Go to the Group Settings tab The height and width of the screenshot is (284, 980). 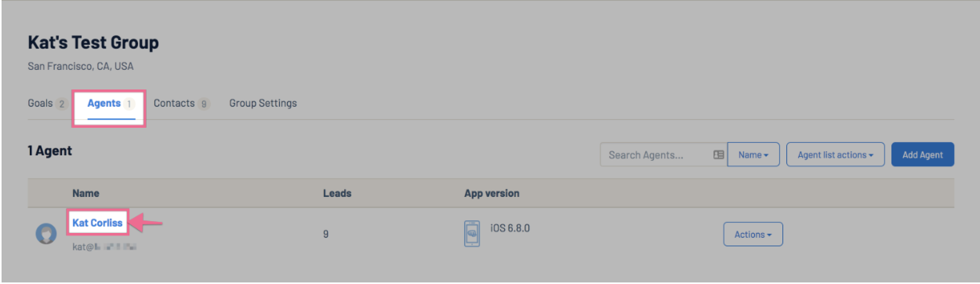click(263, 104)
